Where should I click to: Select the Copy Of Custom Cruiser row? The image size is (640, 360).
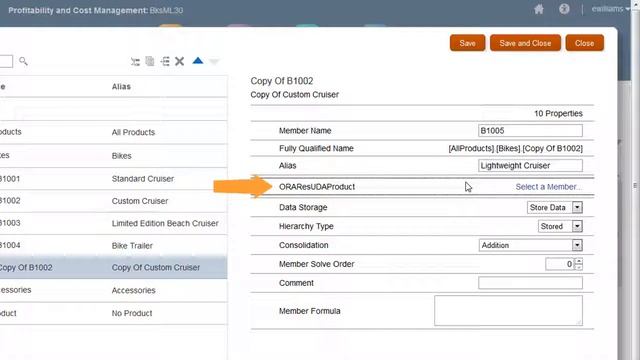[113, 268]
